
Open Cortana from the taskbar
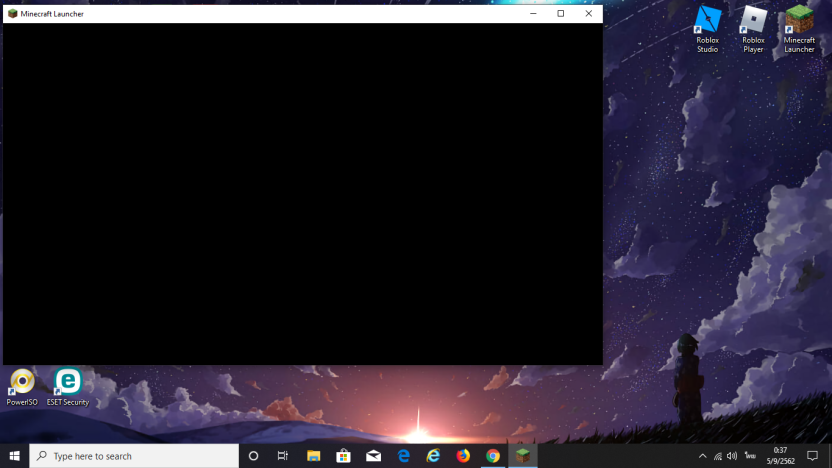click(253, 456)
